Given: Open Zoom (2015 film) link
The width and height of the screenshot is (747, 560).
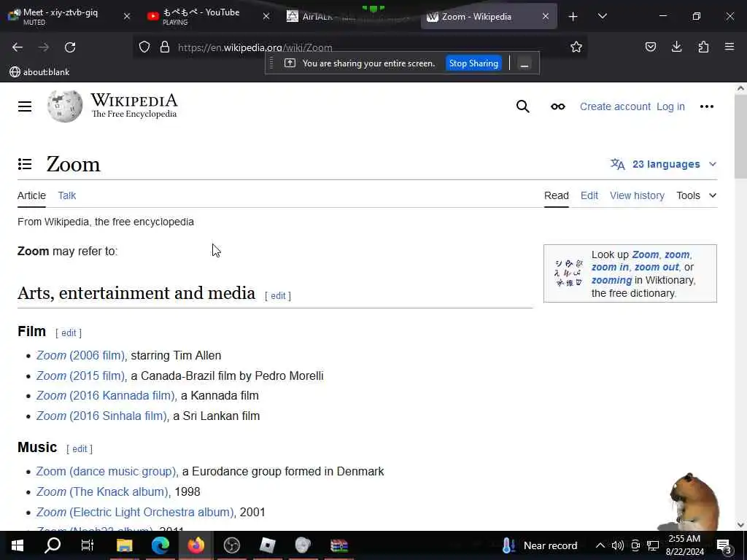Looking at the screenshot, I should pyautogui.click(x=80, y=376).
